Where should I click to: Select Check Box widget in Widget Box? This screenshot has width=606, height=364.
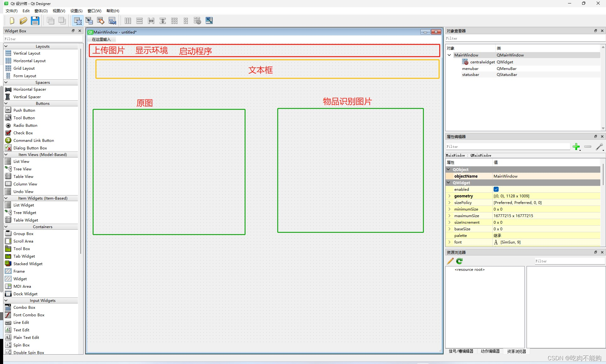pos(23,133)
